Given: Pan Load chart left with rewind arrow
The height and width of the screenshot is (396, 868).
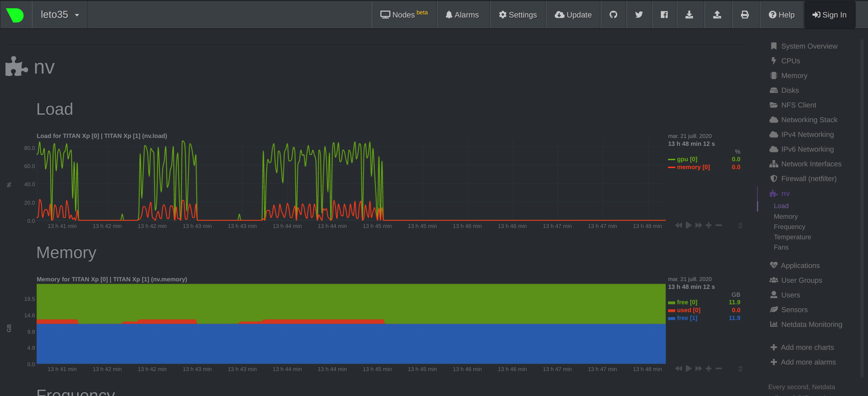Looking at the screenshot, I should 678,225.
